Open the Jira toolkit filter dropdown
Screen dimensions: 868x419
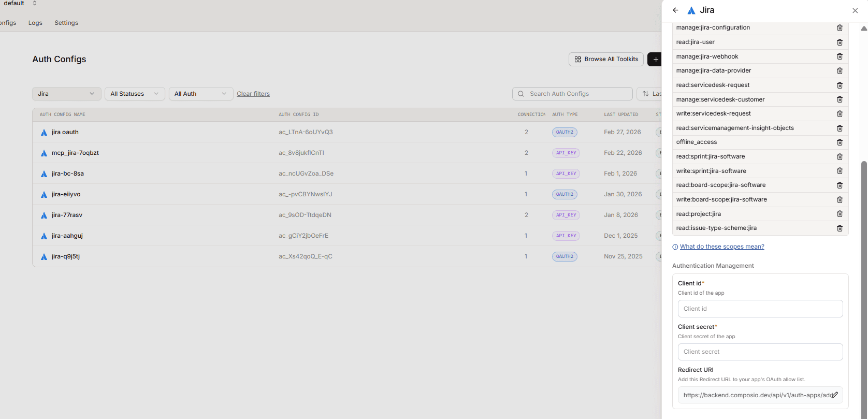(66, 94)
